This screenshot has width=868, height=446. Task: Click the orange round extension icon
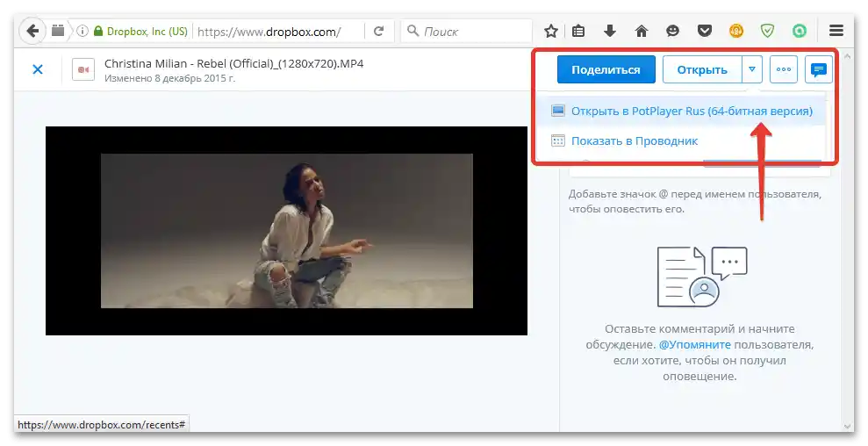click(x=736, y=31)
